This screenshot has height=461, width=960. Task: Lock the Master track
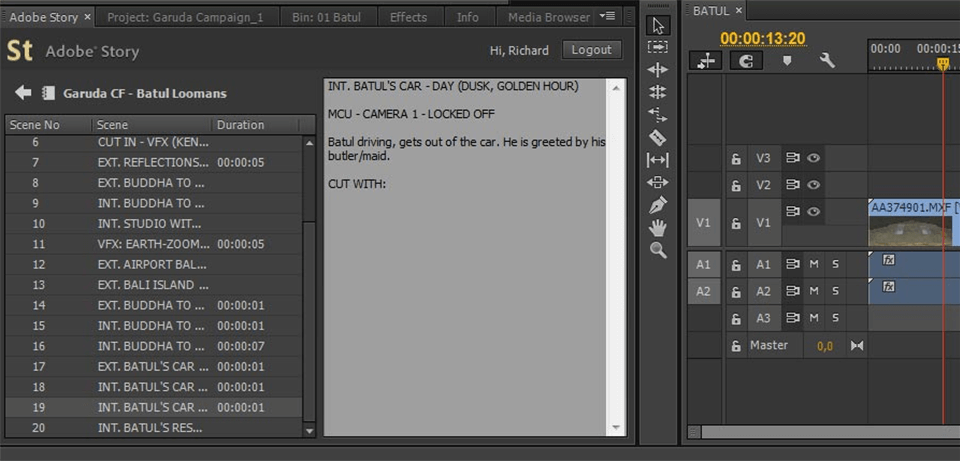[736, 346]
